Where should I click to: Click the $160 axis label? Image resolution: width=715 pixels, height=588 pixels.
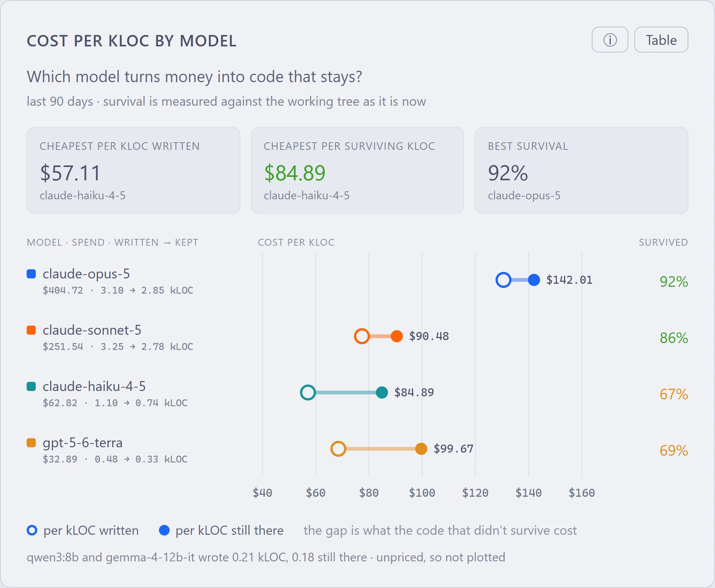[582, 493]
